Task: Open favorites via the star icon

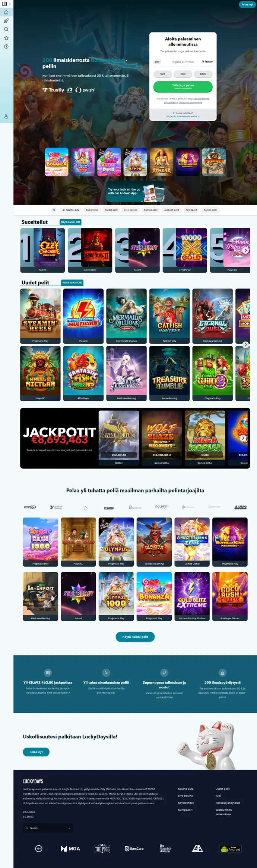Action: pos(6,38)
